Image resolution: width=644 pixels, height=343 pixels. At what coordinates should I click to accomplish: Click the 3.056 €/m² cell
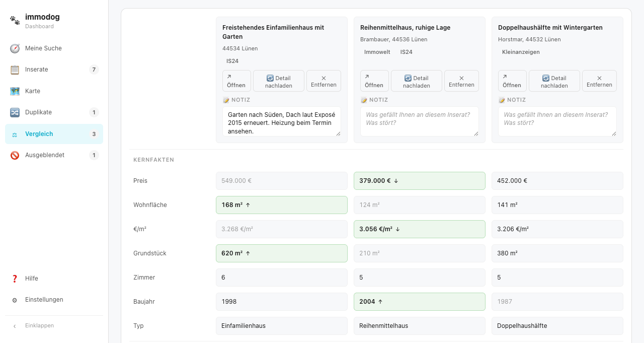tap(420, 229)
